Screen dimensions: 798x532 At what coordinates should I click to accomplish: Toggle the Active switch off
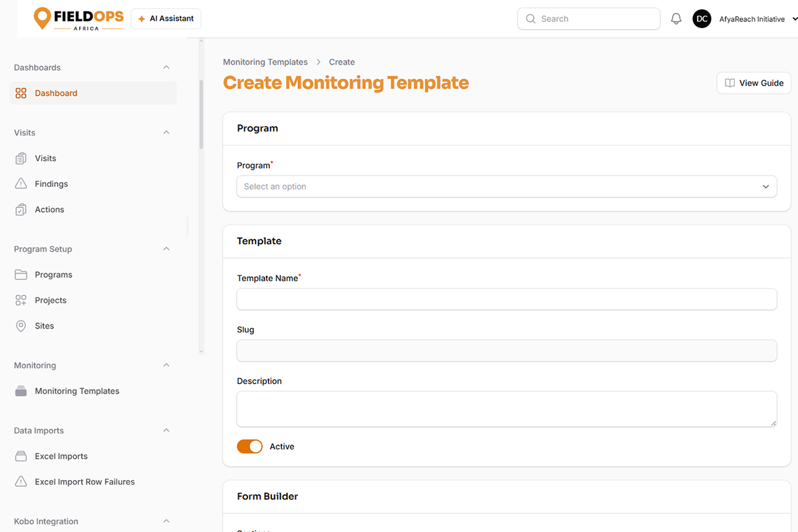(250, 447)
